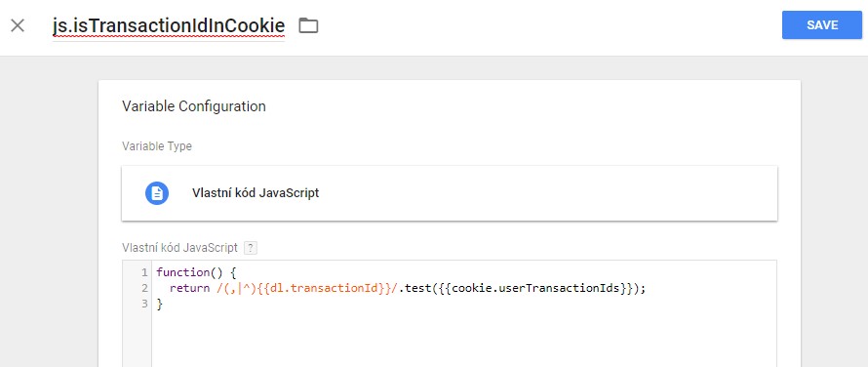Click code line 2 with return regex test
The image size is (868, 367).
coord(408,288)
